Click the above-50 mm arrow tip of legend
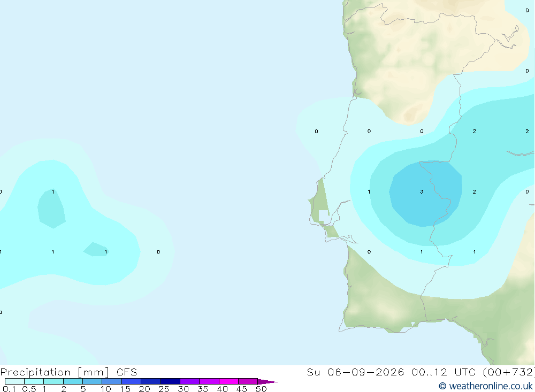 [x=267, y=382]
